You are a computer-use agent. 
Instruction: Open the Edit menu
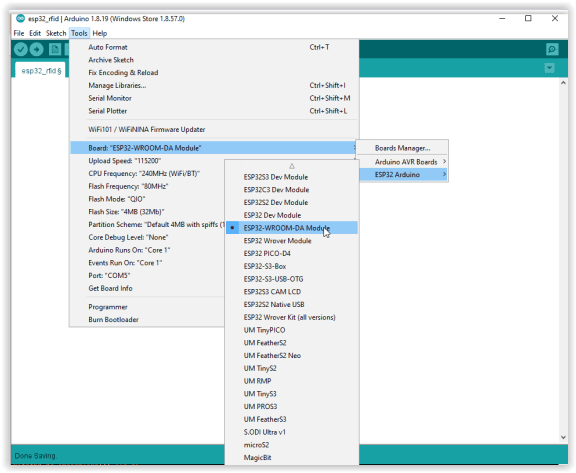tap(35, 33)
